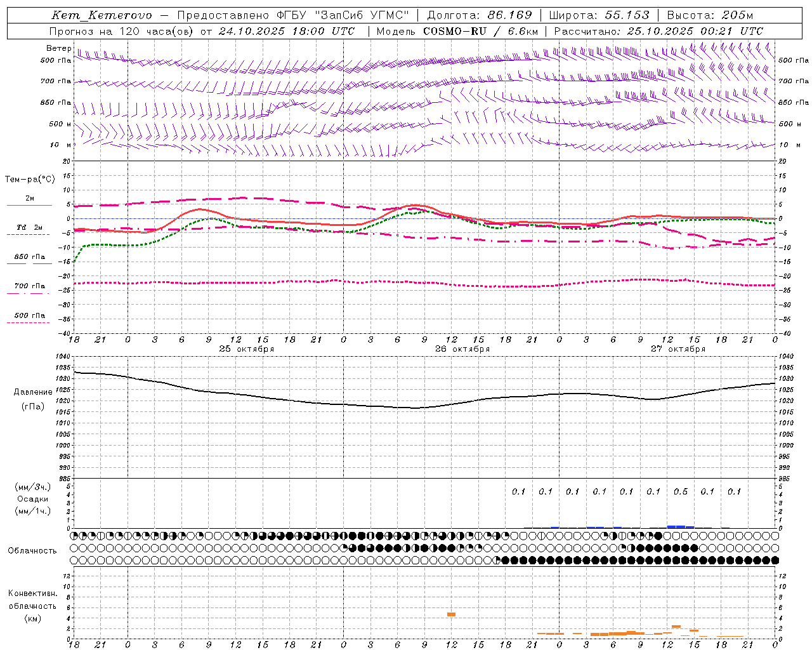Click the 10 м wind level label on left

pos(61,145)
